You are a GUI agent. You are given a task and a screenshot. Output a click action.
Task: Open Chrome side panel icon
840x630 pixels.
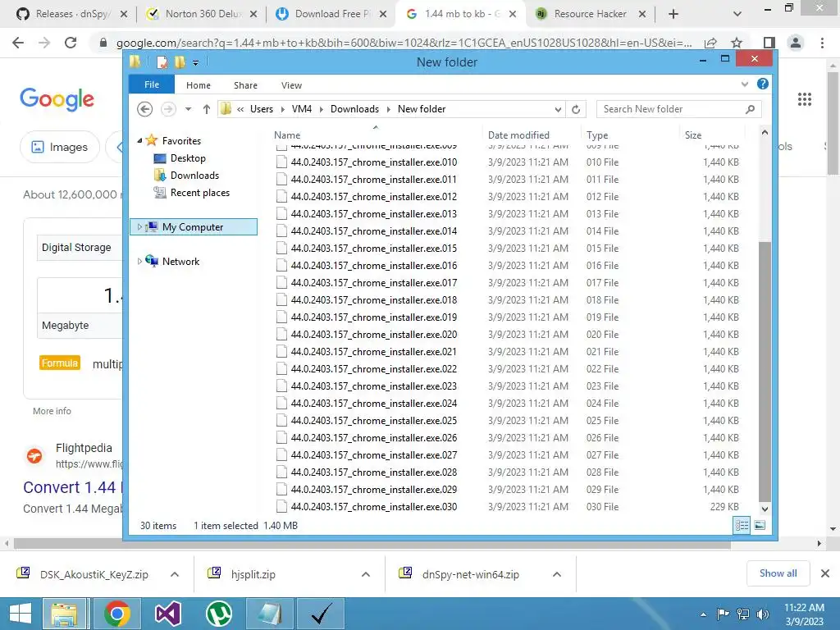(769, 43)
